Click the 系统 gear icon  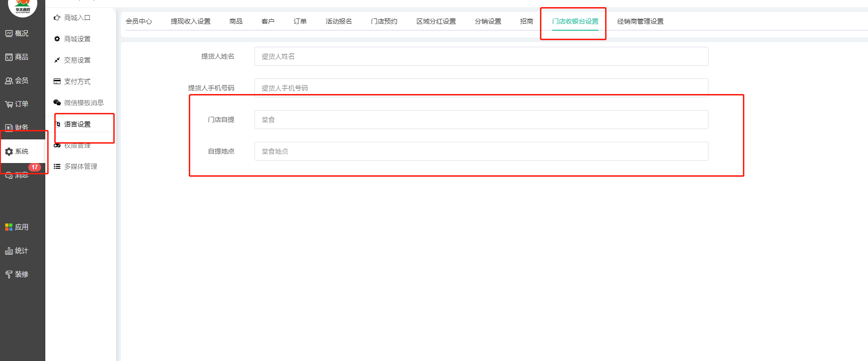(9, 152)
